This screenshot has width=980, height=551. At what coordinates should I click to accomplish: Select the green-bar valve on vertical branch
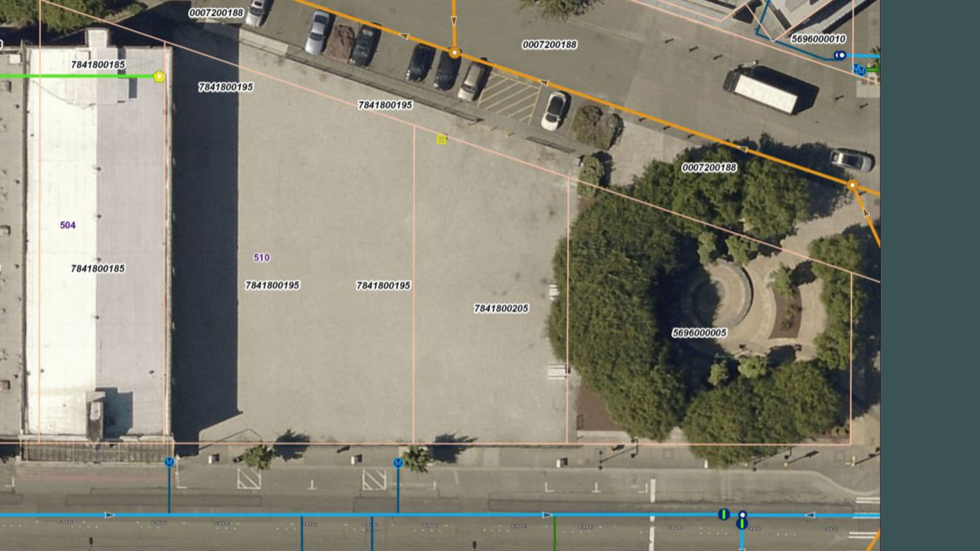pos(742,524)
